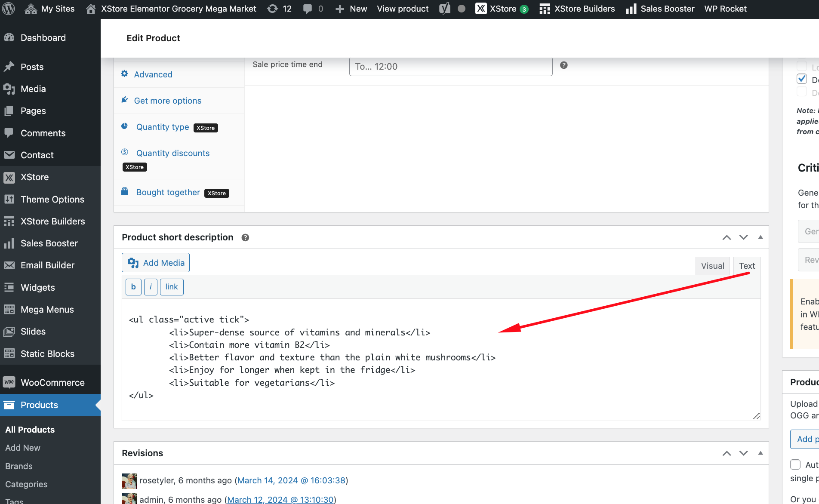Select Add New product submenu
The width and height of the screenshot is (819, 504).
[23, 448]
